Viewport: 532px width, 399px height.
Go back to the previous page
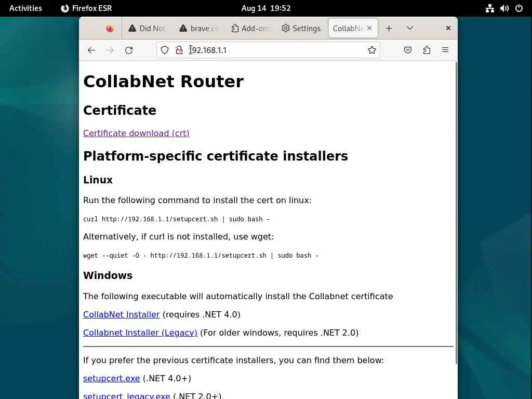91,50
